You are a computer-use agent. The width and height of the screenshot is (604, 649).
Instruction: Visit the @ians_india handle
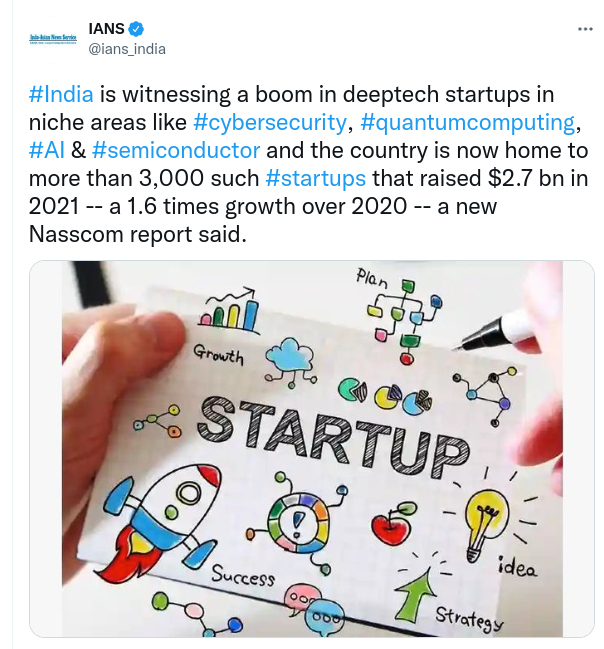point(127,49)
